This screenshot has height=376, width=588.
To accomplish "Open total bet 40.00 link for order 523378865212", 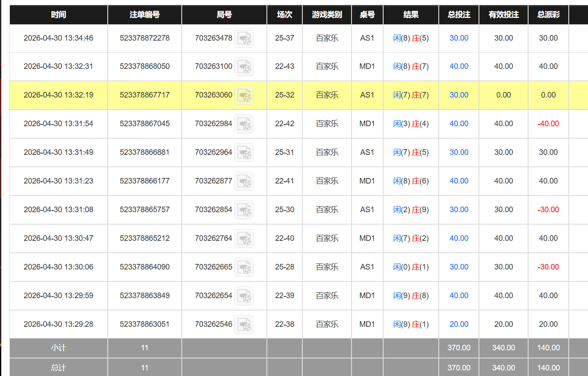I will coord(459,238).
